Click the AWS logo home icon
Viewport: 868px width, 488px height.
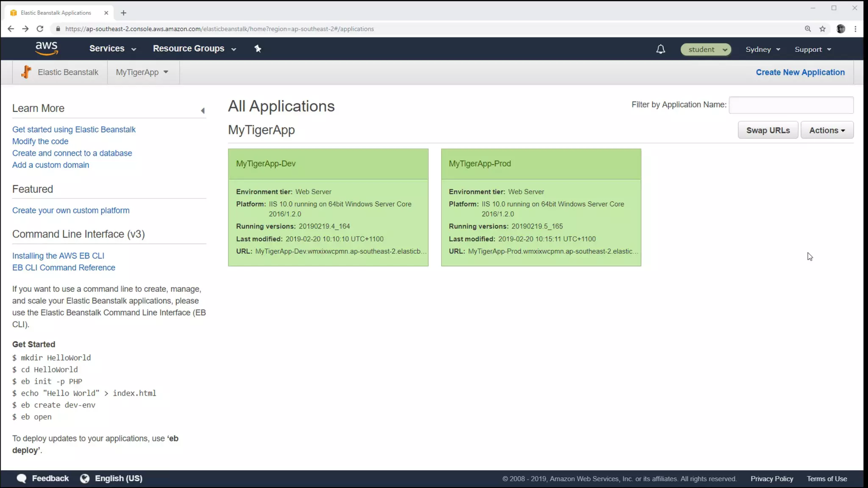tap(47, 48)
